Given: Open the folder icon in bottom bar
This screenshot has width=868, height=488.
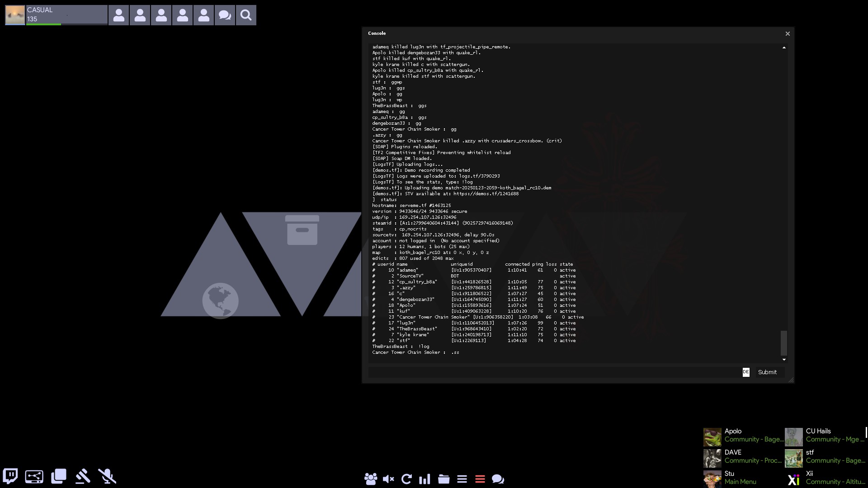Looking at the screenshot, I should (444, 479).
